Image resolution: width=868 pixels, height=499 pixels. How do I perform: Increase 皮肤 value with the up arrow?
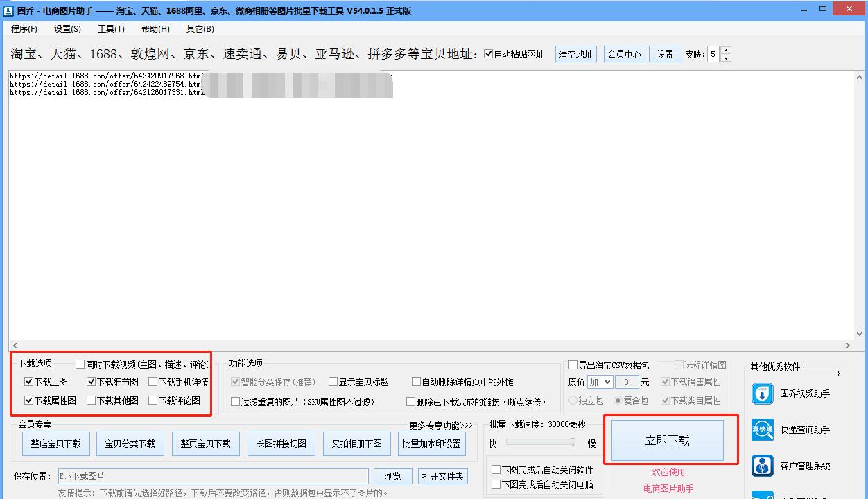(x=725, y=50)
